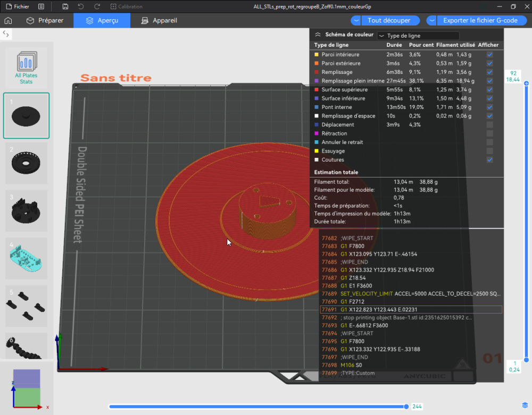The height and width of the screenshot is (415, 532).
Task: Open the Fichier menu
Action: 18,6
